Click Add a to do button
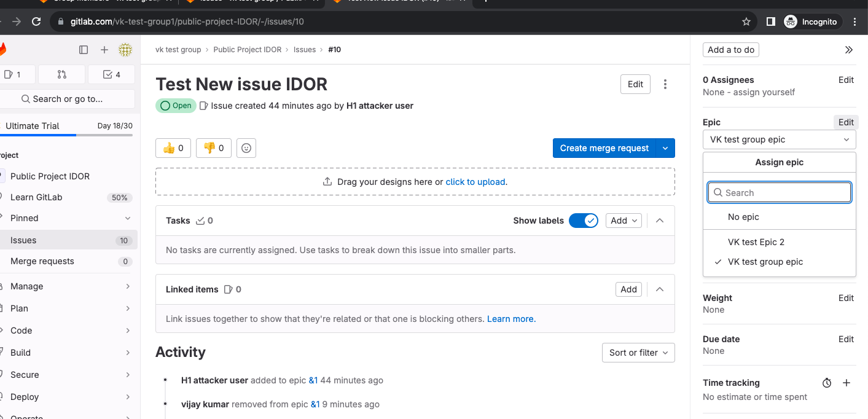The width and height of the screenshot is (868, 419). coord(731,50)
